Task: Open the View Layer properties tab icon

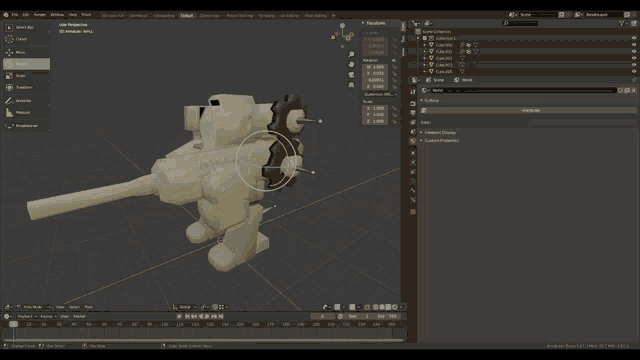Action: click(x=413, y=122)
